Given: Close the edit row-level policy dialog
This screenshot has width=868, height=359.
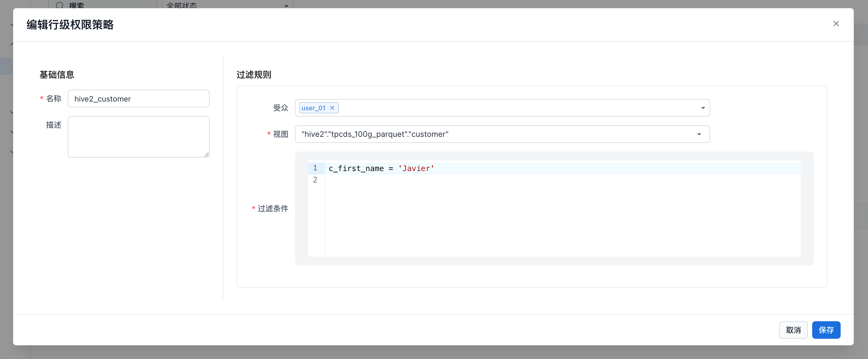Looking at the screenshot, I should pyautogui.click(x=836, y=24).
